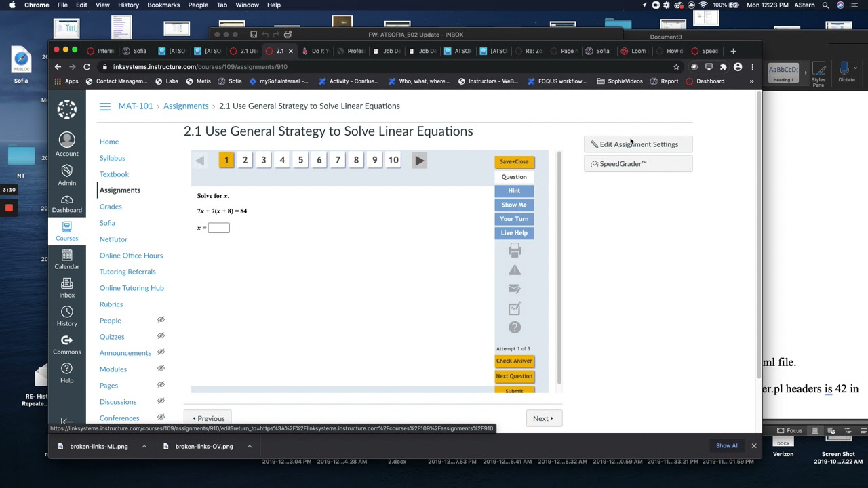Toggle visibility icon next to Announcements
Screen dimensions: 868x488
[161, 352]
